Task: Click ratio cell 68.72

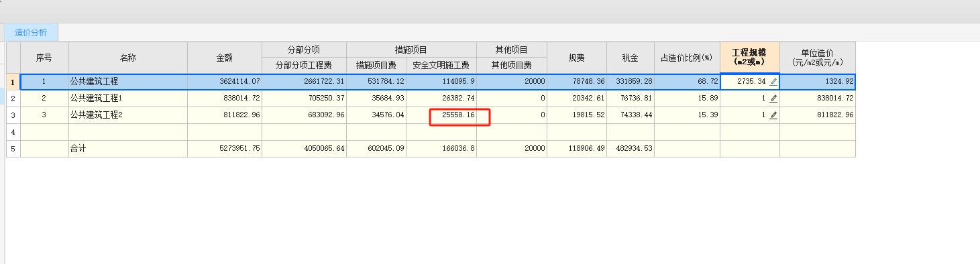Action: pyautogui.click(x=687, y=82)
